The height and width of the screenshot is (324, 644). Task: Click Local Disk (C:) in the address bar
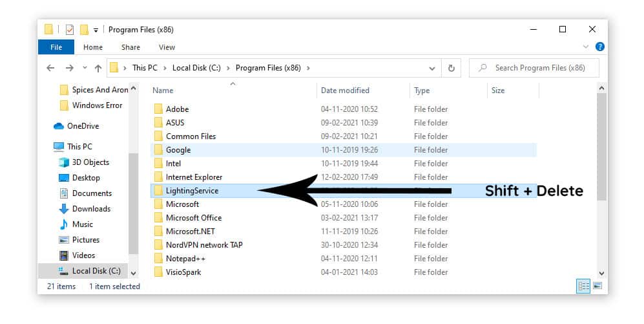click(196, 68)
